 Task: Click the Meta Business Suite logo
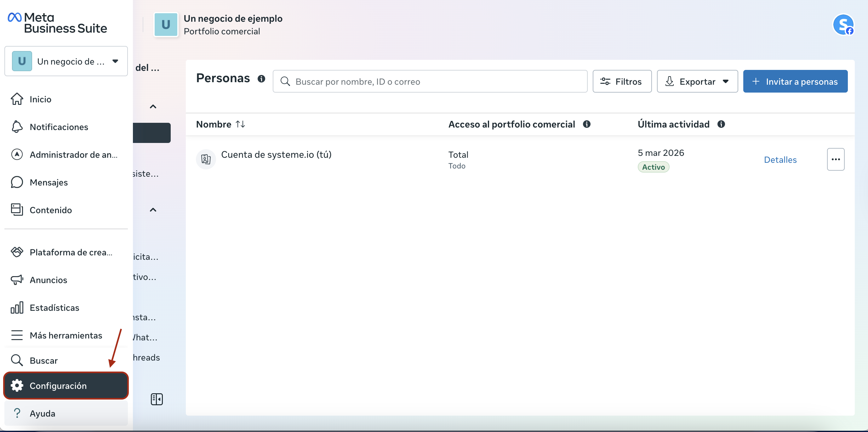(57, 23)
